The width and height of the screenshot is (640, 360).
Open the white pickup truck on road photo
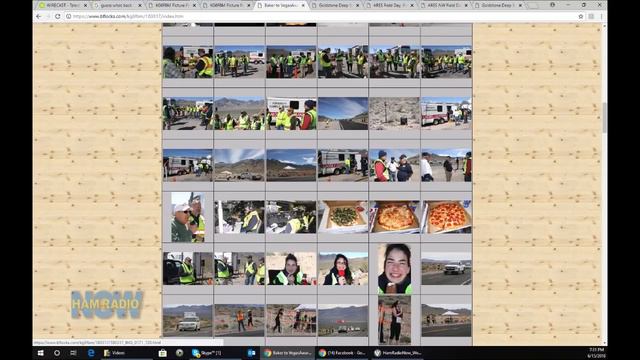446,269
